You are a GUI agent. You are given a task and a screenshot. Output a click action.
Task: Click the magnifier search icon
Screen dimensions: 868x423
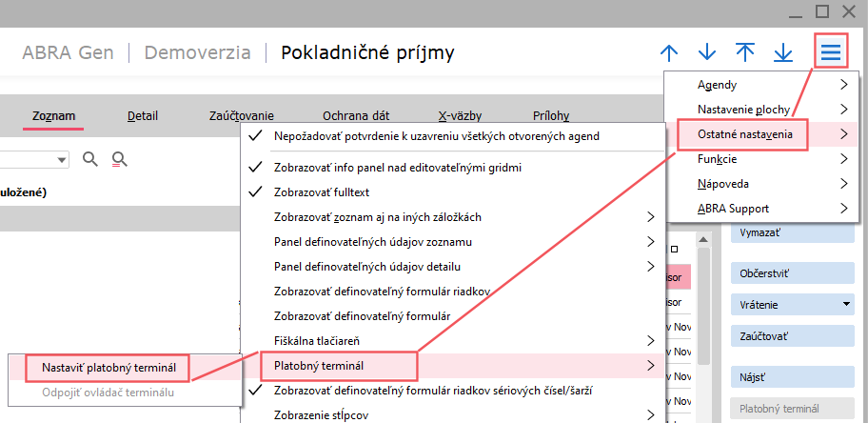(x=90, y=159)
